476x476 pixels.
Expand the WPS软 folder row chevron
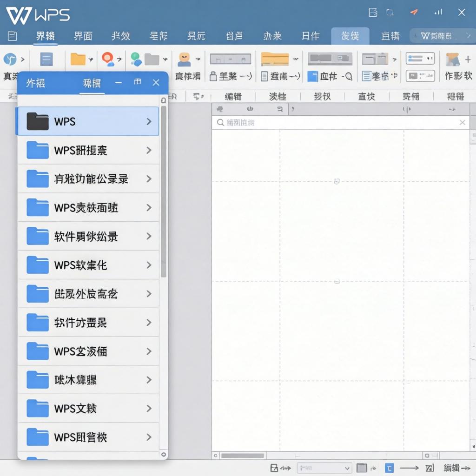(149, 265)
